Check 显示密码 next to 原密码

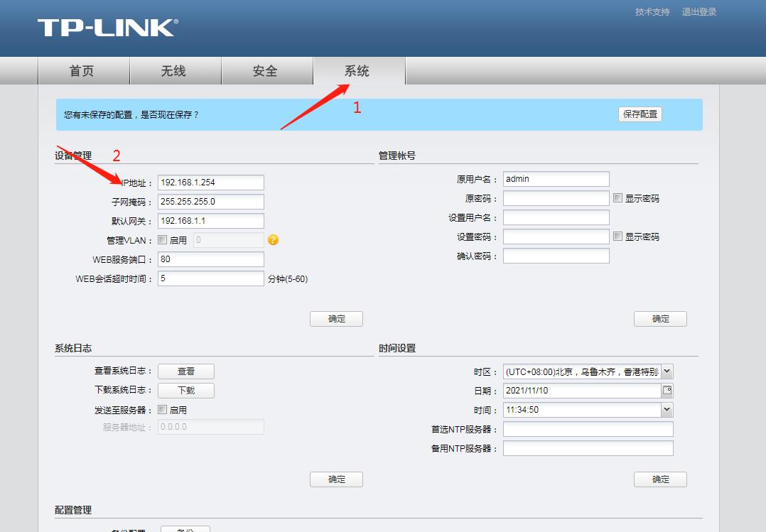tap(617, 197)
